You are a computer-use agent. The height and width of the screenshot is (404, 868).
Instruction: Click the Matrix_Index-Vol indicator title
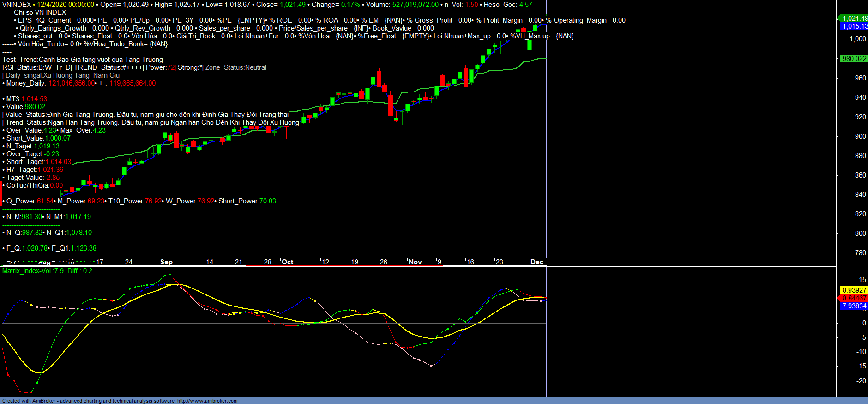click(x=33, y=271)
